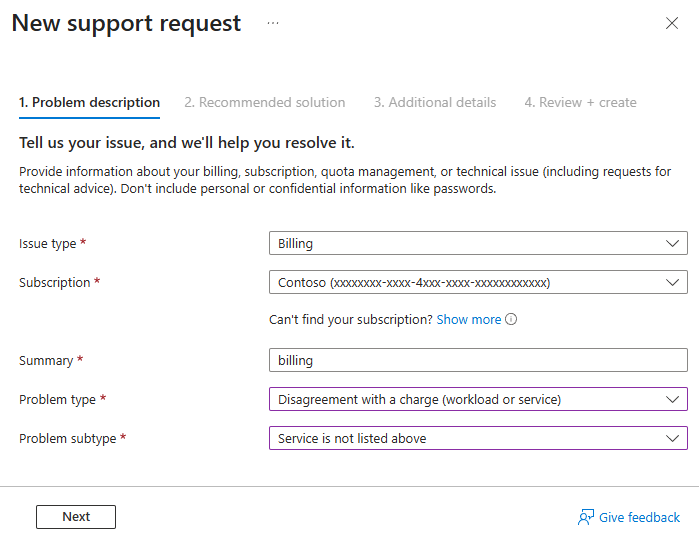Image resolution: width=699 pixels, height=539 pixels.
Task: Switch to the Recommended solution tab
Action: point(265,102)
